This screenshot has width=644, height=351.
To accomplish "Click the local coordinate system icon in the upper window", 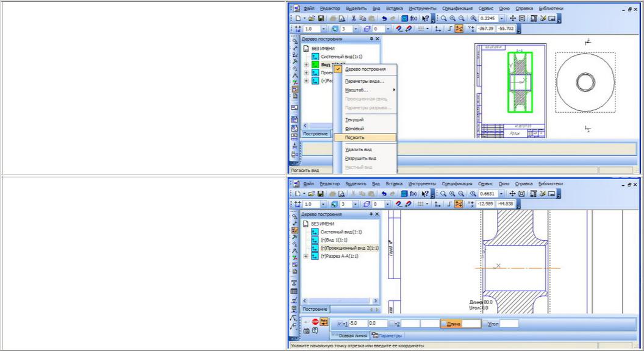I will pyautogui.click(x=438, y=29).
